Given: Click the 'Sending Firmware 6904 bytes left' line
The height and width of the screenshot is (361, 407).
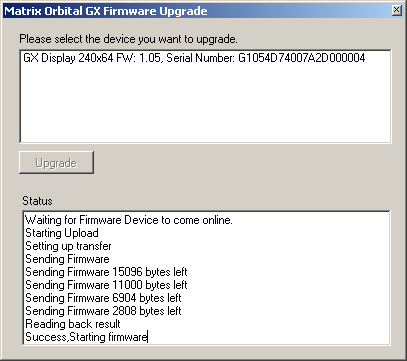Looking at the screenshot, I should tap(103, 298).
